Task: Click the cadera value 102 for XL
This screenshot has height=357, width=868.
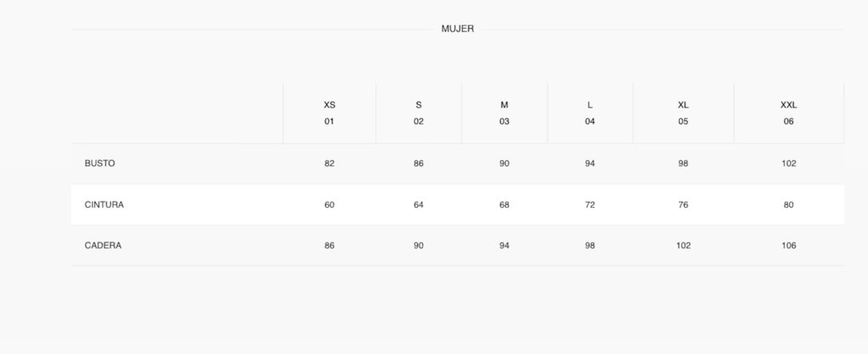Action: coord(683,246)
